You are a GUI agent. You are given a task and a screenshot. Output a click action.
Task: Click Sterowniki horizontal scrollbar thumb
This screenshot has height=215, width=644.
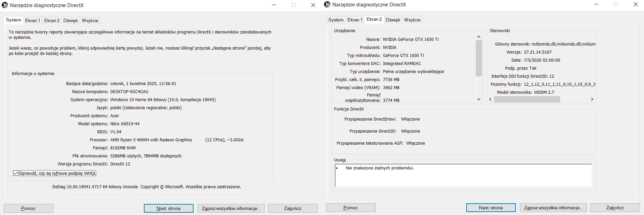(527, 99)
